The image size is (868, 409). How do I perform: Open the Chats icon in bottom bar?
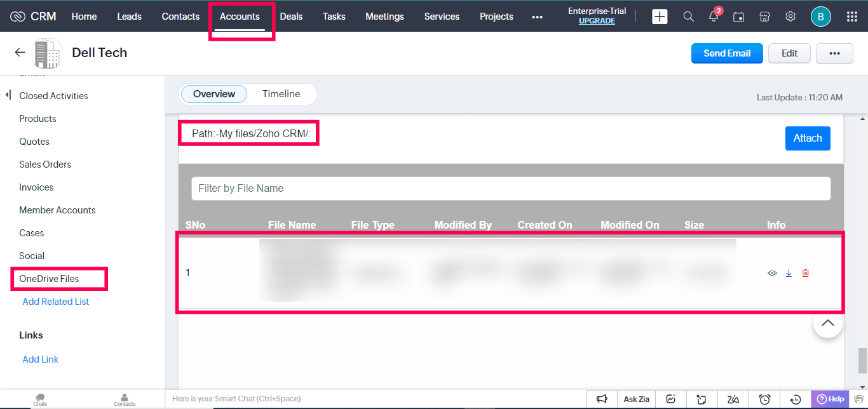40,399
